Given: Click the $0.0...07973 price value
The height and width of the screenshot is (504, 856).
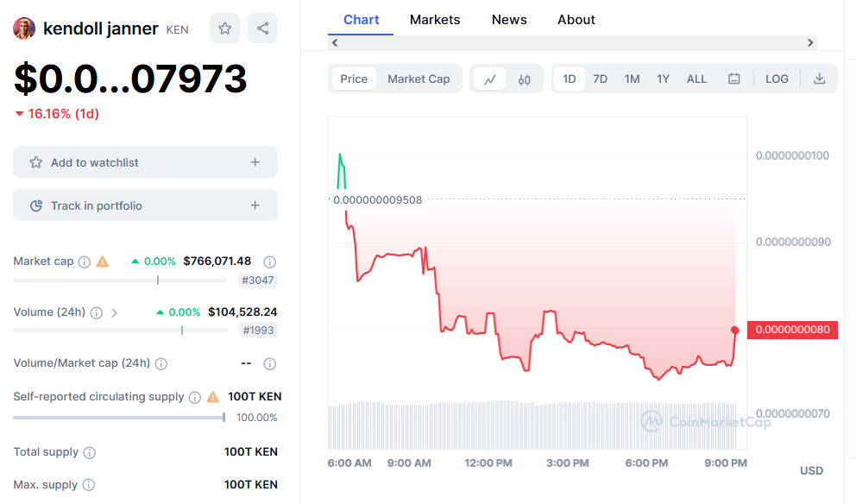Looking at the screenshot, I should 130,79.
